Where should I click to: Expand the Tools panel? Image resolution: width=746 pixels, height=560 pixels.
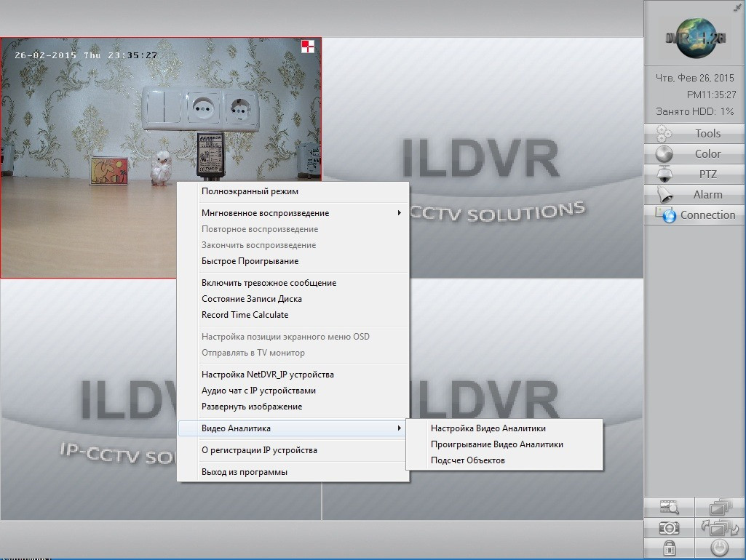[x=694, y=133]
